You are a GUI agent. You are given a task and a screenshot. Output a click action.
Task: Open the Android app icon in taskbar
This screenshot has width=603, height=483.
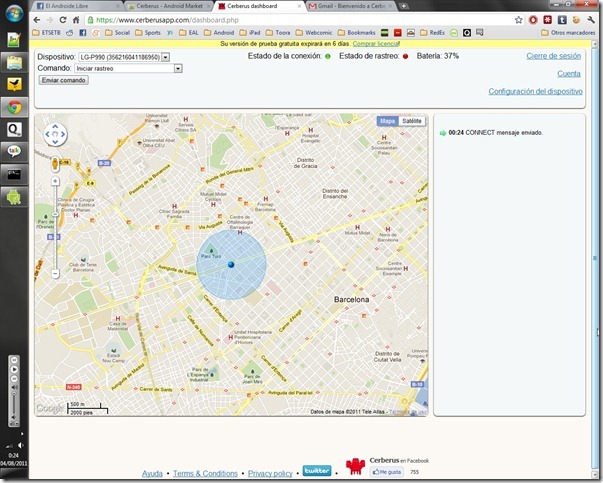click(x=14, y=197)
